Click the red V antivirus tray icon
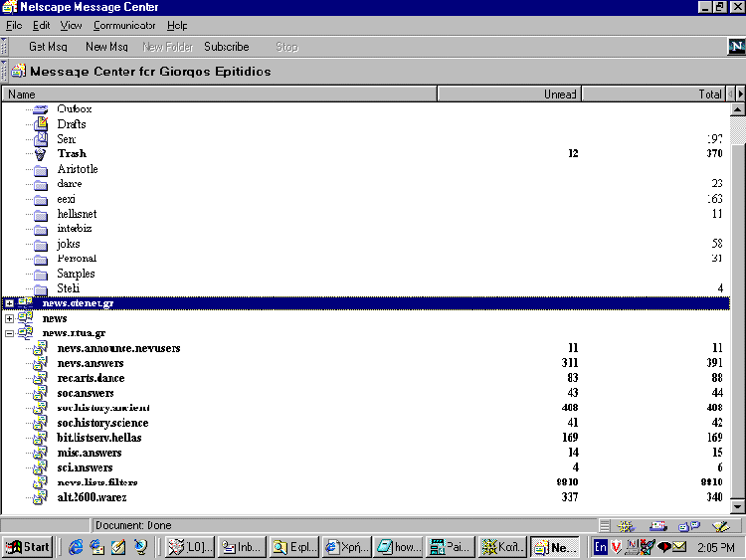Screen dimensions: 746x560 pos(616,547)
